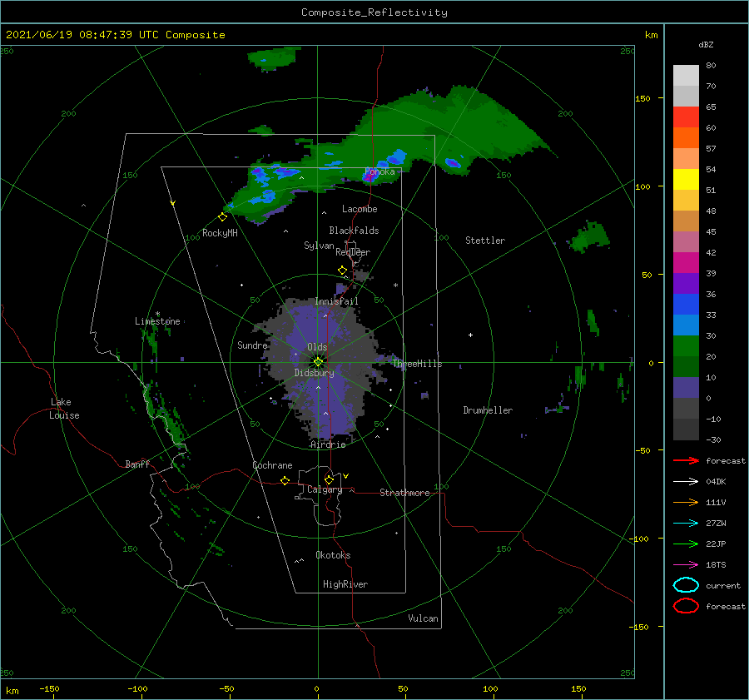This screenshot has height=700, width=749.
Task: Click the Banff label
Action: [137, 464]
